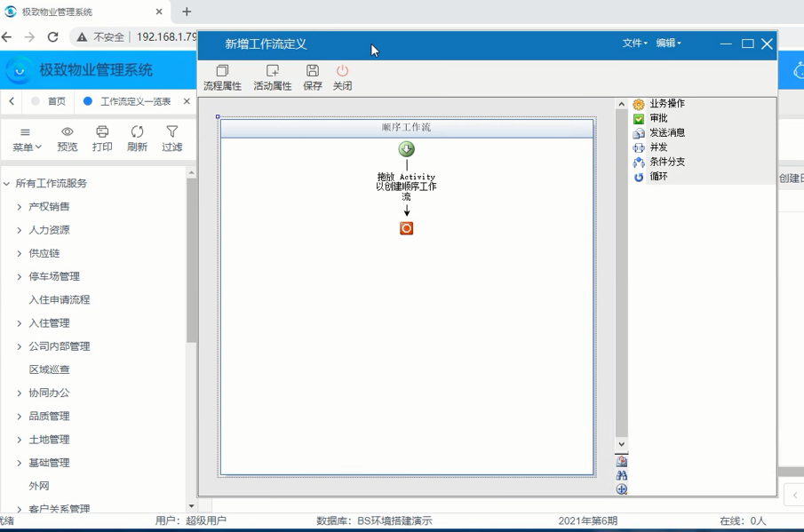Expand the 品质管理 tree node
This screenshot has width=804, height=532.
tap(19, 417)
